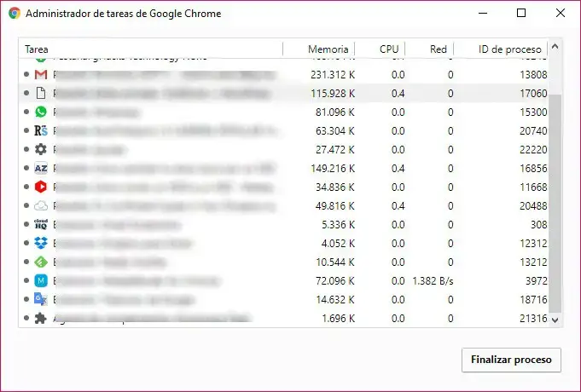Select memory value 4.052 K
This screenshot has width=581, height=392.
[338, 243]
